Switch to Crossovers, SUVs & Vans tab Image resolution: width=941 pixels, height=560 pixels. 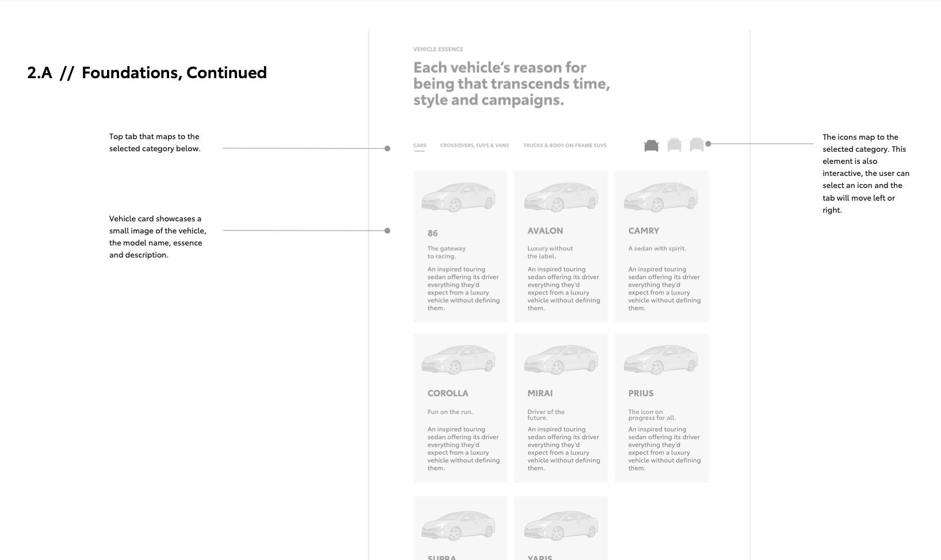[x=475, y=145]
